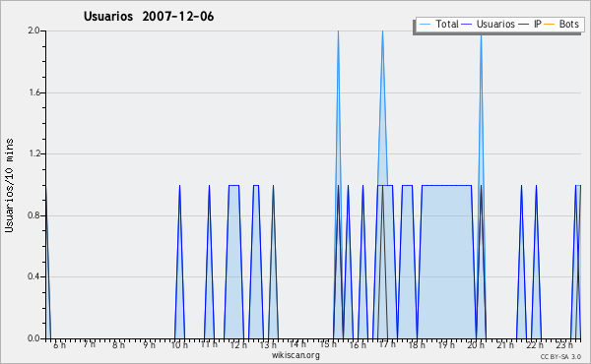Screen dimensions: 591x364
Task: Click the Total peak just after 20 h
Action: 481,35
